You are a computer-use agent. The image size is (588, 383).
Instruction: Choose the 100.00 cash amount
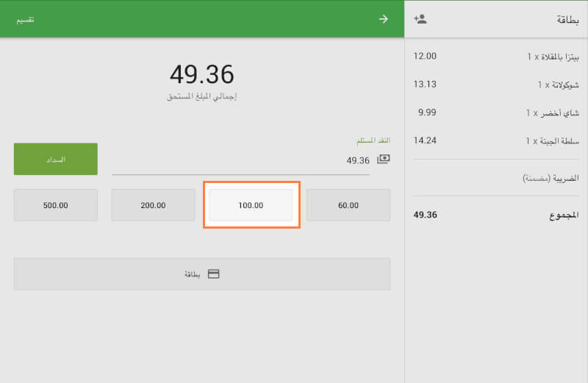tap(251, 205)
